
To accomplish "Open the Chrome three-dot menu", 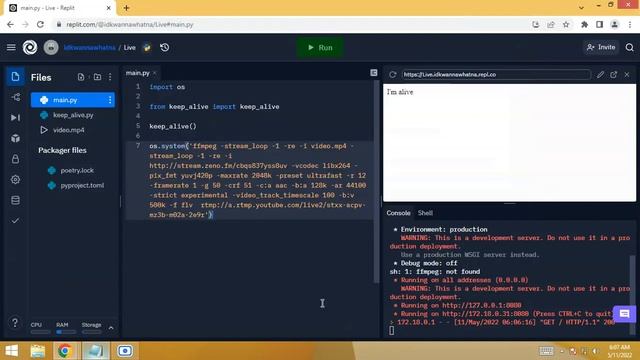I will point(630,24).
